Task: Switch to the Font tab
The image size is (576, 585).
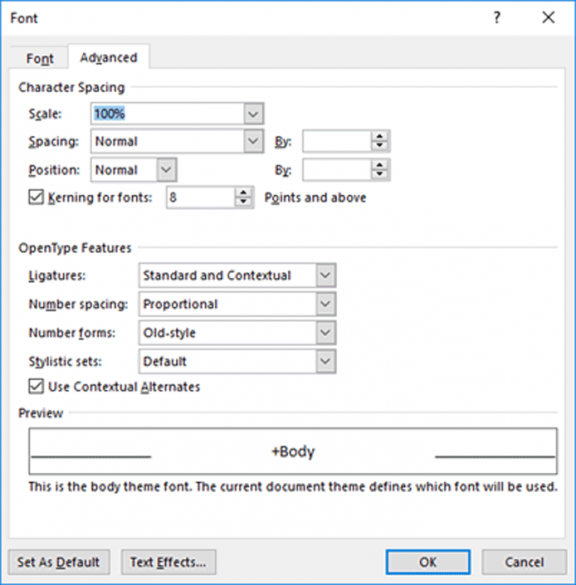Action: point(40,58)
